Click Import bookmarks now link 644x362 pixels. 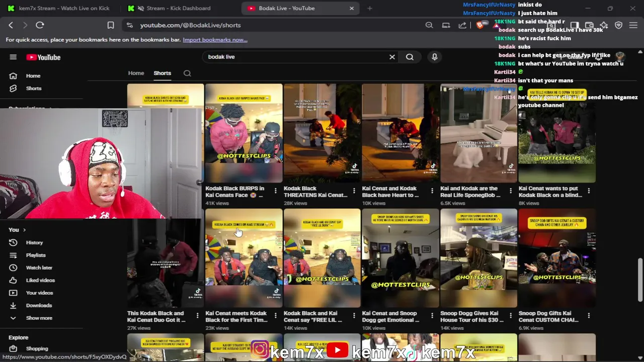tap(215, 40)
